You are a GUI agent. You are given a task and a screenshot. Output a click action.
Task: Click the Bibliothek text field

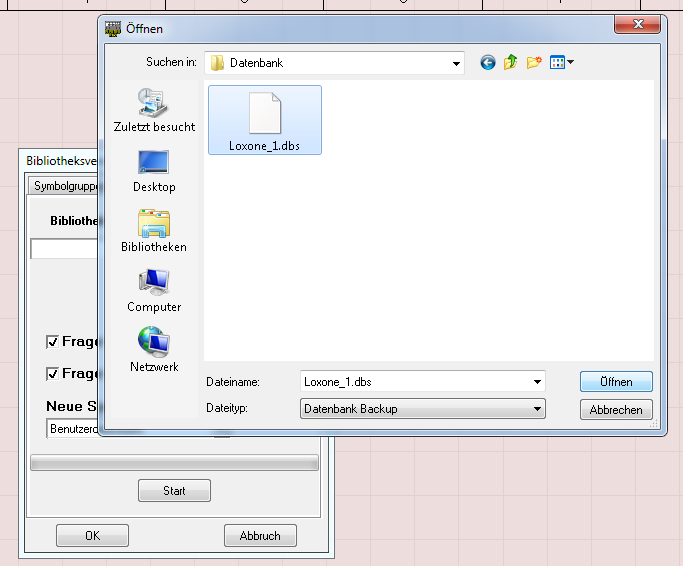(64, 249)
